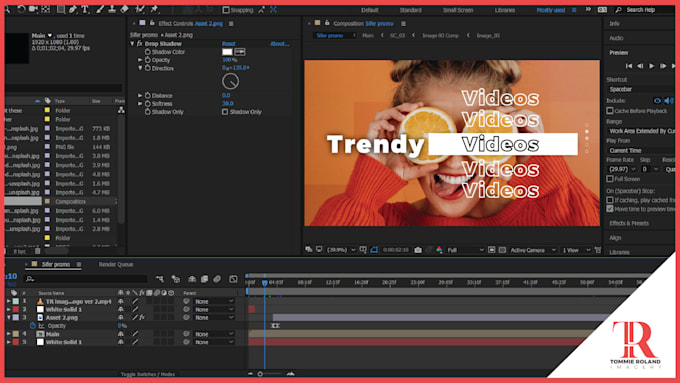Image resolution: width=680 pixels, height=383 pixels.
Task: Select the Unified Camera tool
Action: (x=33, y=9)
